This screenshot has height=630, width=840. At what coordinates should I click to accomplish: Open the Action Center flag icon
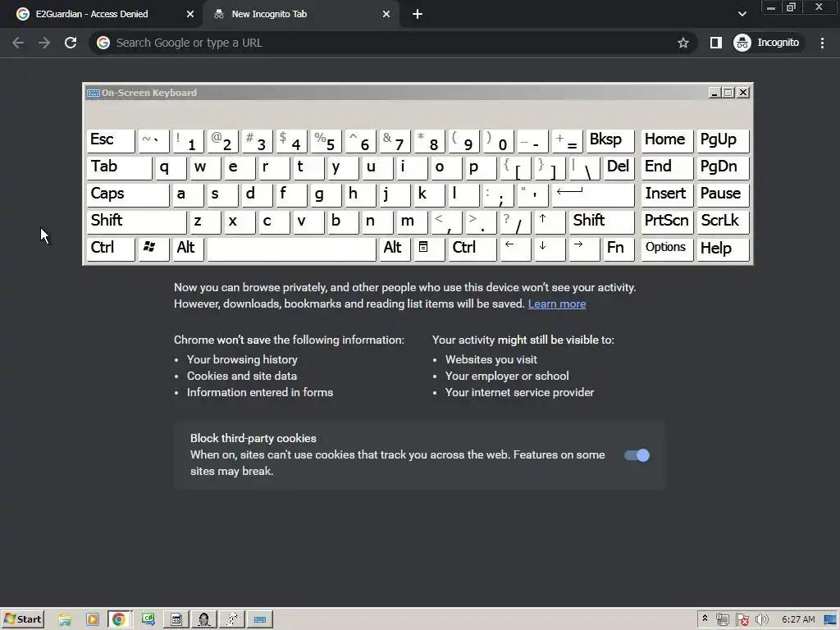point(742,619)
